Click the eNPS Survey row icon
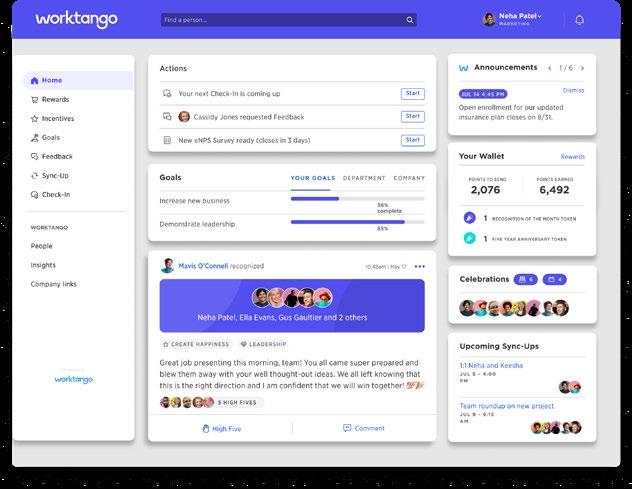This screenshot has width=632, height=489. 167,140
